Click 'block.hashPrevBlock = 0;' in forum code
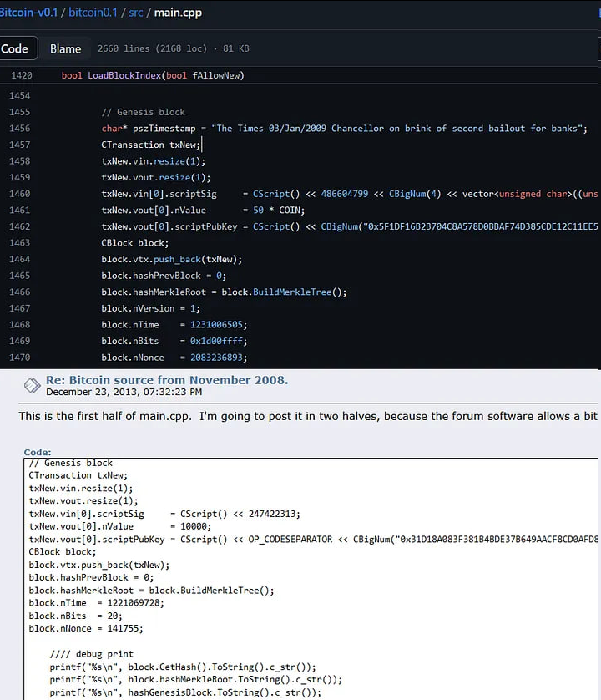The width and height of the screenshot is (601, 700). pyautogui.click(x=91, y=578)
